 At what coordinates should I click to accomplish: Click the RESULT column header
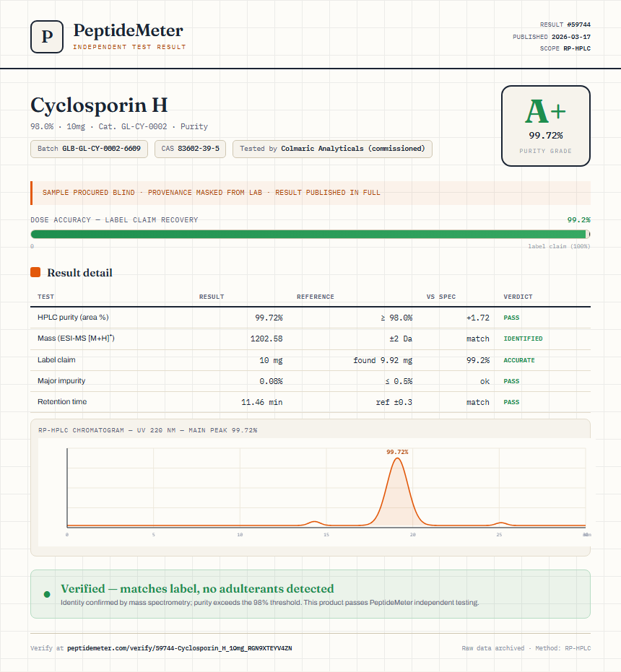[212, 297]
